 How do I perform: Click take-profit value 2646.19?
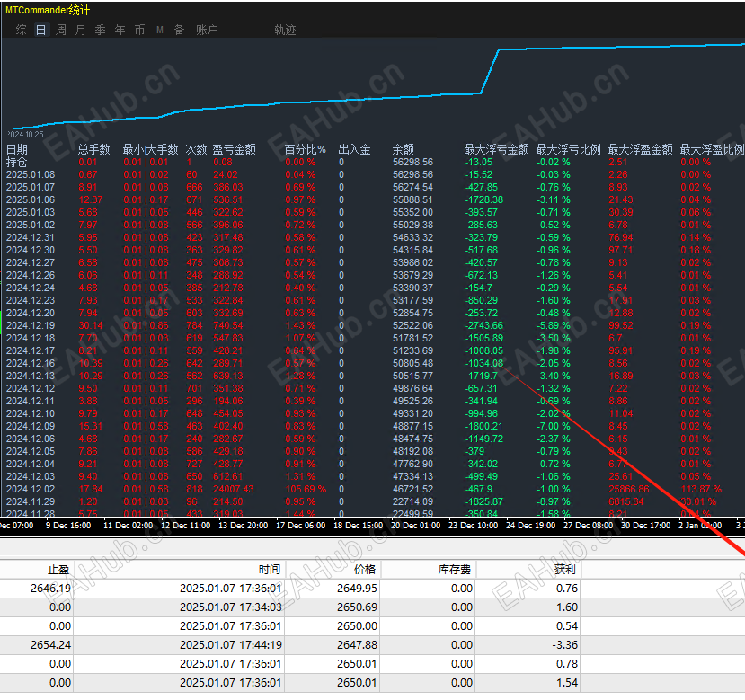pos(50,589)
